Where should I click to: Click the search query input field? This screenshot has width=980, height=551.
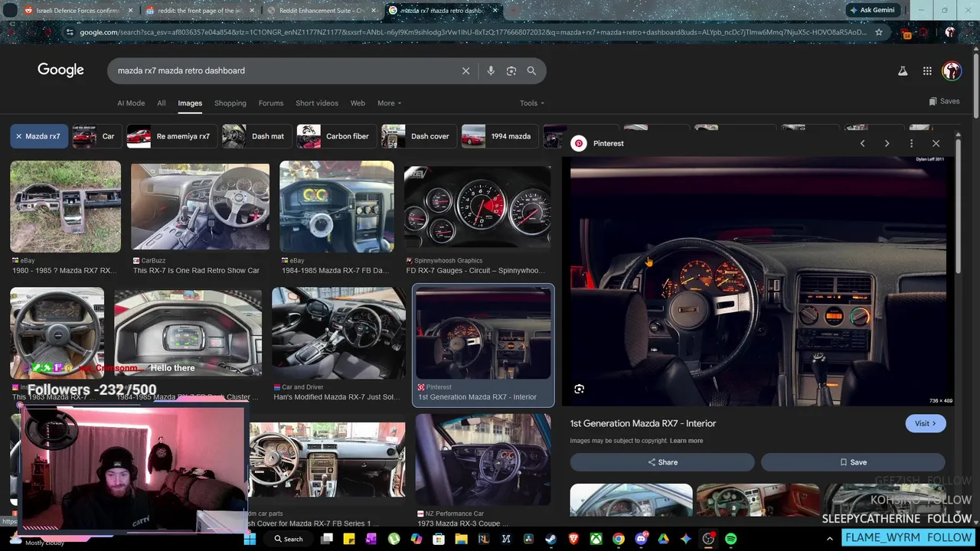(x=283, y=70)
